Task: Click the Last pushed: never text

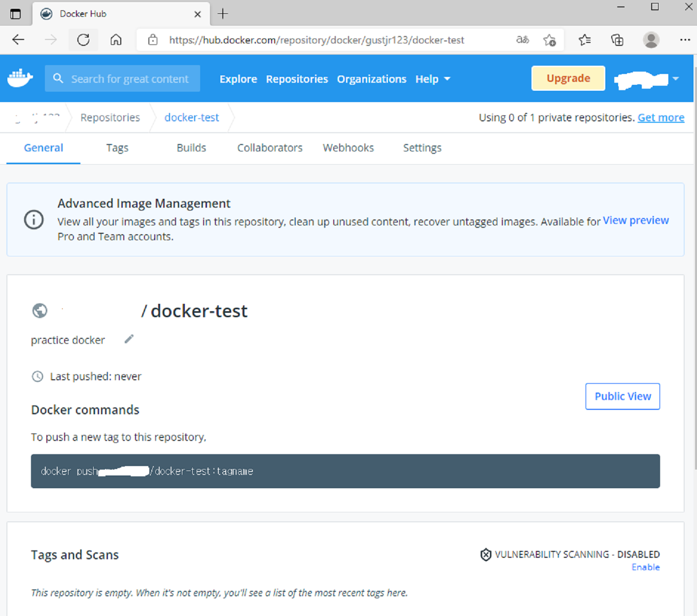Action: coord(96,376)
